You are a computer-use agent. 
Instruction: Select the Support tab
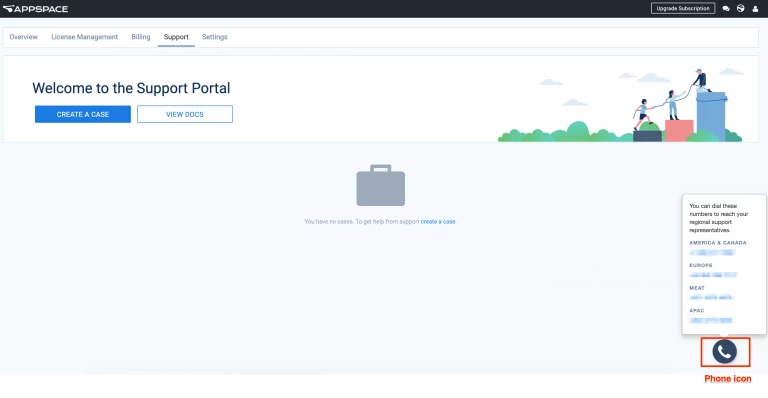pyautogui.click(x=176, y=37)
